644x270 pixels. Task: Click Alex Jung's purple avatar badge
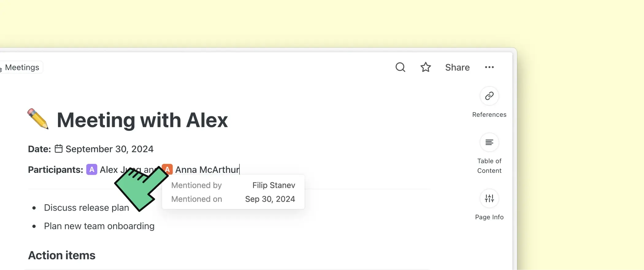(91, 169)
